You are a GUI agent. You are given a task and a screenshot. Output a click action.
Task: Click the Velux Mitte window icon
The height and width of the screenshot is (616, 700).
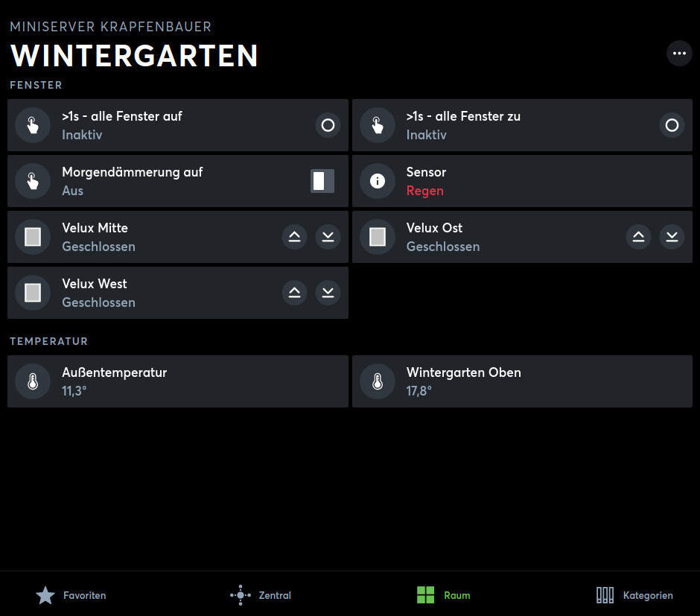(33, 237)
